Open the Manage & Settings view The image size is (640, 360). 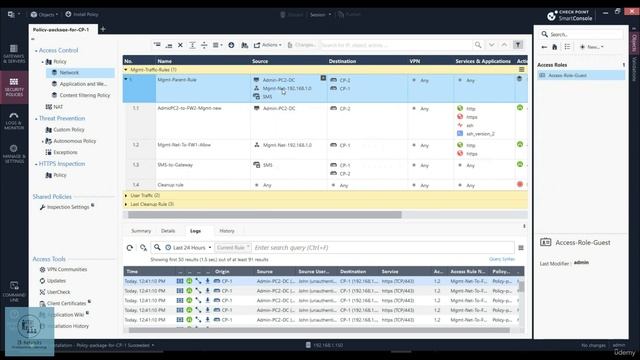pos(14,154)
